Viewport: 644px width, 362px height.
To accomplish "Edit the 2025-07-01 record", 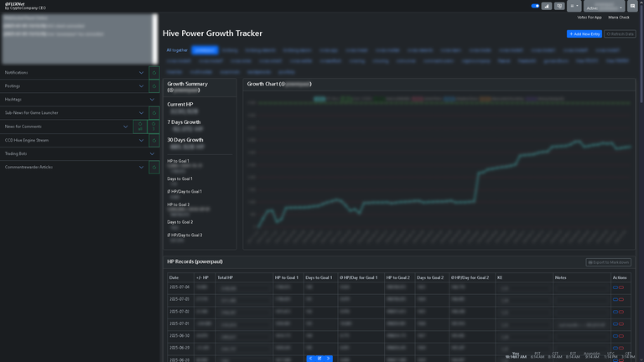I will point(615,324).
